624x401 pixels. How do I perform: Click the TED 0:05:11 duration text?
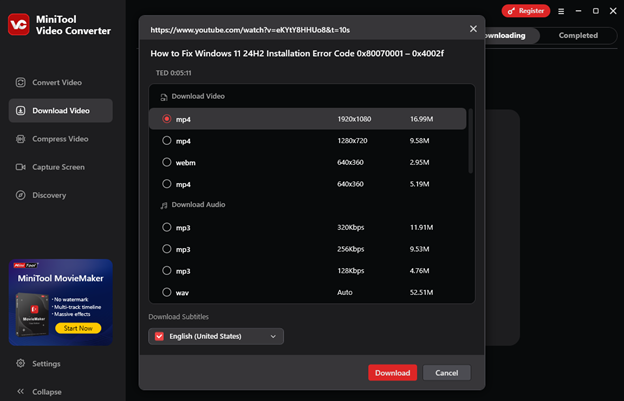click(x=174, y=73)
